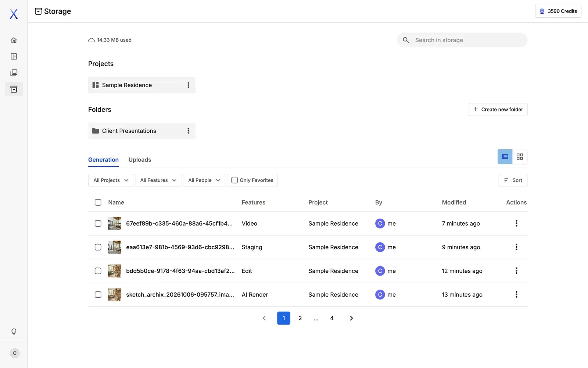Open the image gallery sidebar icon
This screenshot has width=588, height=368.
point(14,72)
